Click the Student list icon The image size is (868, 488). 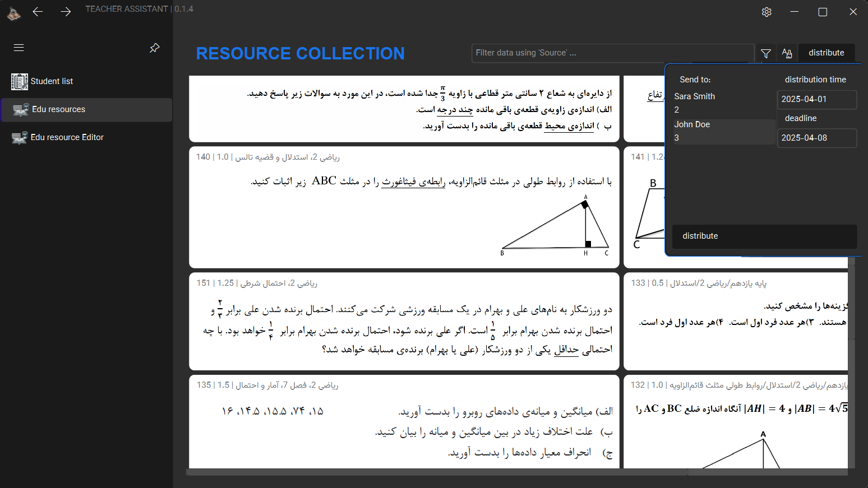(x=20, y=81)
